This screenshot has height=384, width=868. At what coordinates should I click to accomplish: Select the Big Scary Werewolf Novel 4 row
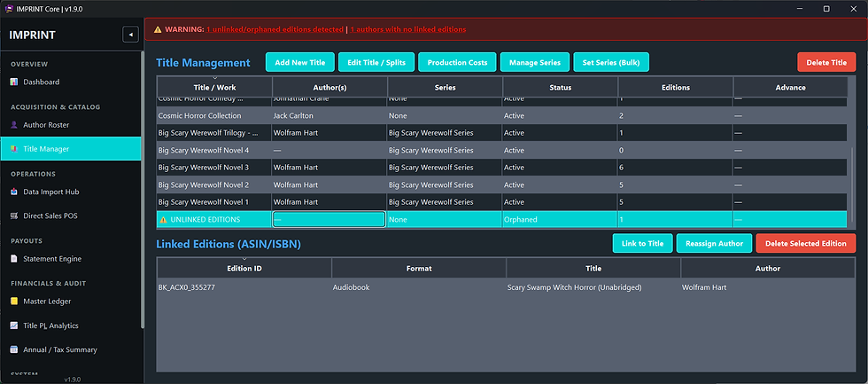tap(501, 150)
